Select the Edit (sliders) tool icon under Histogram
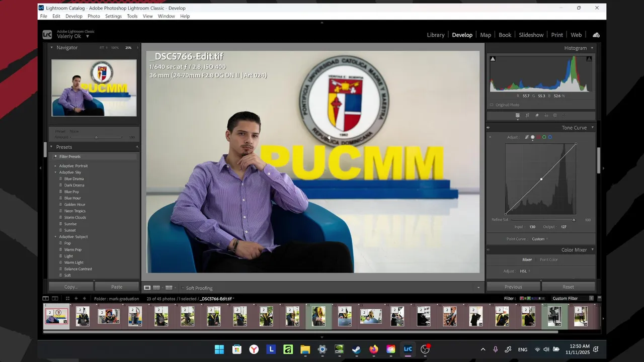This screenshot has height=362, width=644. click(x=517, y=115)
